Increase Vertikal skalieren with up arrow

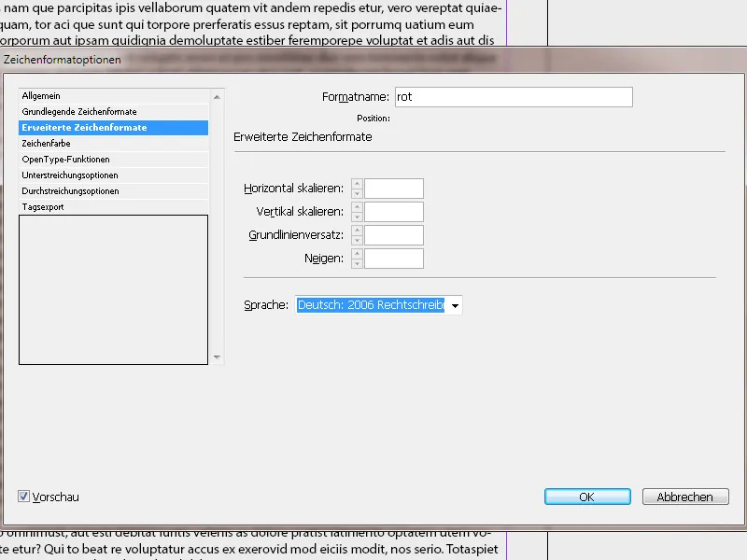coord(357,207)
